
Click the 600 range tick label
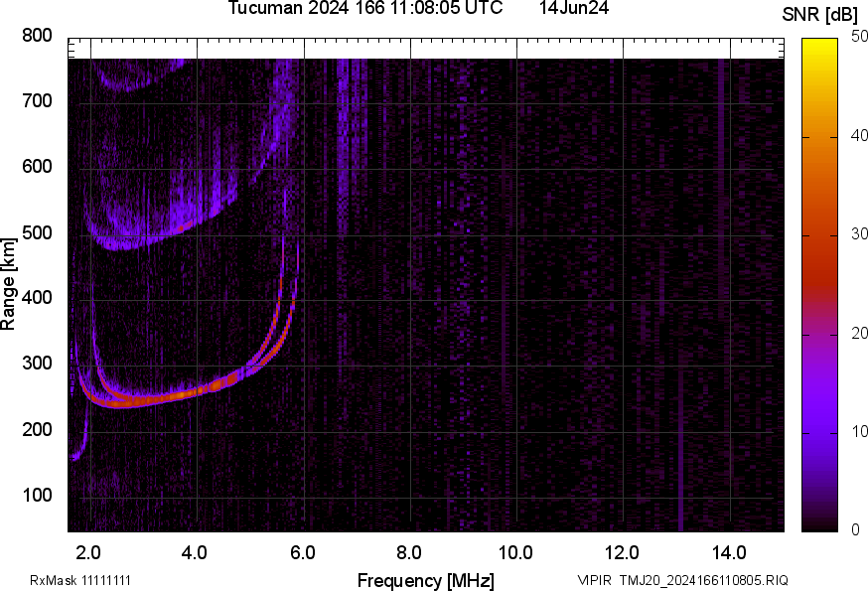(37, 167)
